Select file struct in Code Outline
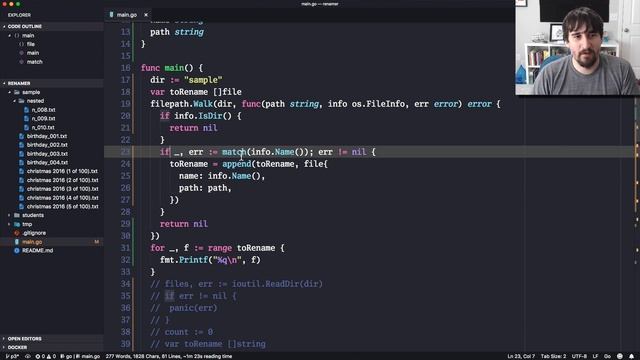This screenshot has height=360, width=640. pyautogui.click(x=31, y=44)
